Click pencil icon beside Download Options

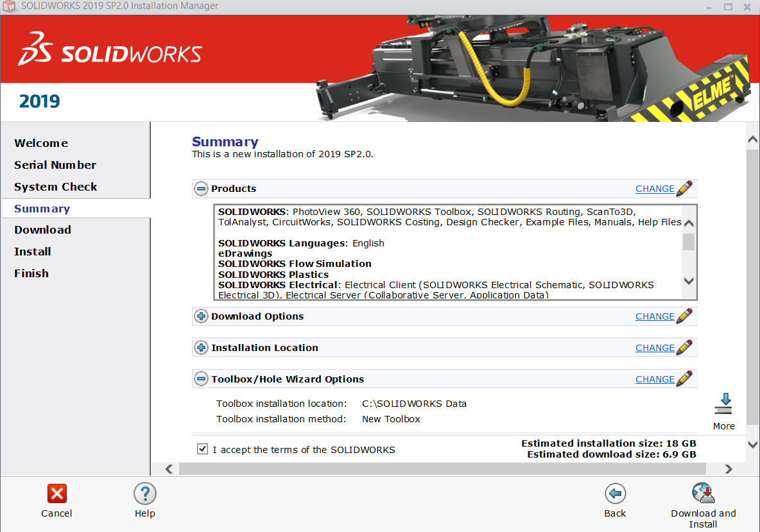684,316
